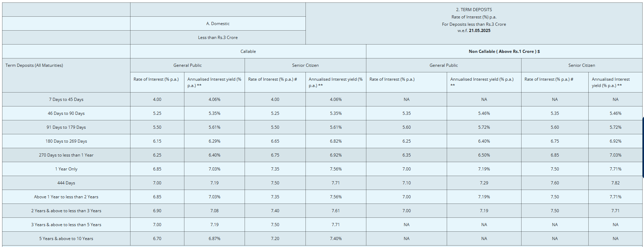Click the "2. TERM DEPOSITS" heading text
The height and width of the screenshot is (247, 644).
[x=474, y=10]
